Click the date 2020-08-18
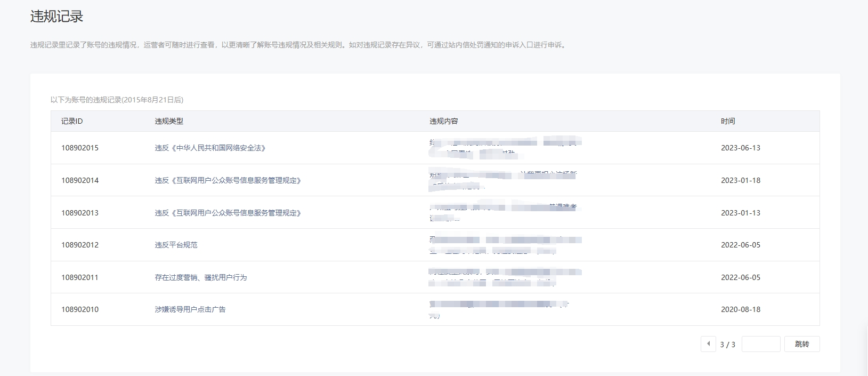Viewport: 868px width, 376px height. coord(741,309)
